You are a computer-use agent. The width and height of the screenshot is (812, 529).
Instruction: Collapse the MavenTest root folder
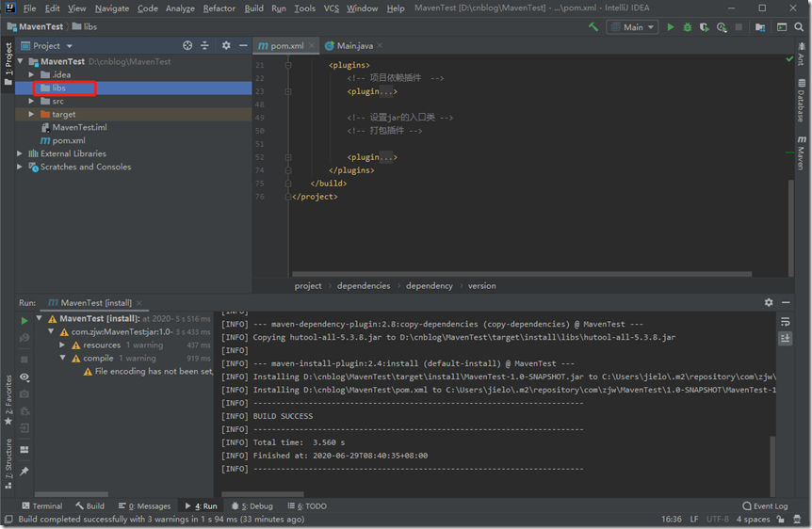pos(20,61)
